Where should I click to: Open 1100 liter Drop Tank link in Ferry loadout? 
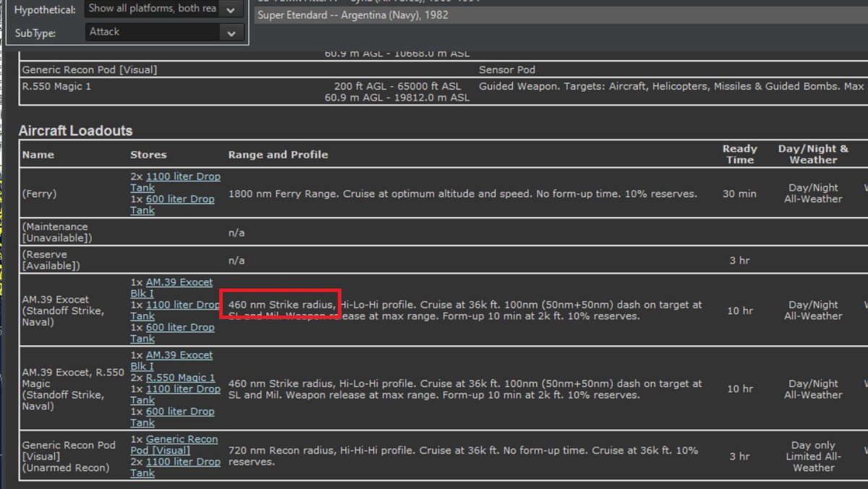(175, 182)
